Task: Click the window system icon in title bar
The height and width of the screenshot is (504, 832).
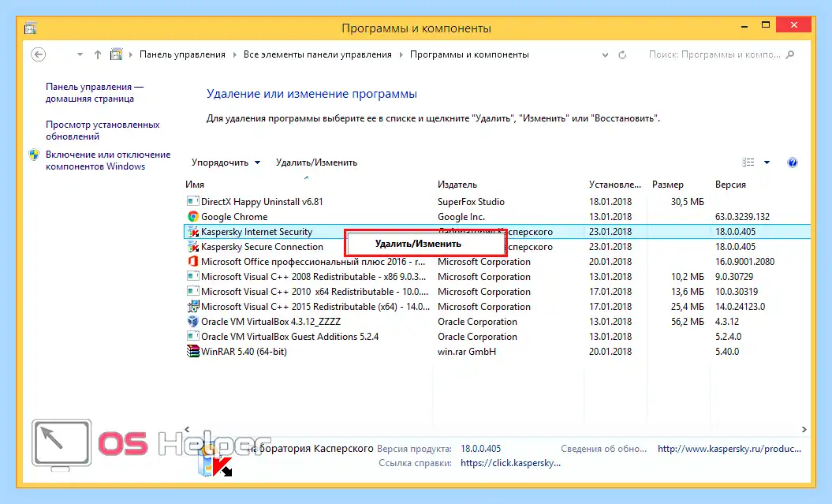Action: coord(30,28)
